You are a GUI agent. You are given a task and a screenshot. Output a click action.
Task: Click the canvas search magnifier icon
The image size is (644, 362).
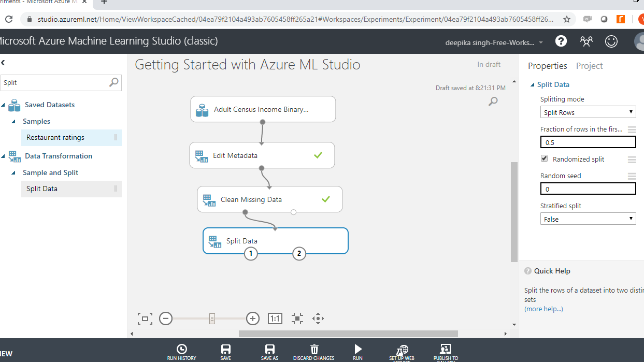click(493, 101)
